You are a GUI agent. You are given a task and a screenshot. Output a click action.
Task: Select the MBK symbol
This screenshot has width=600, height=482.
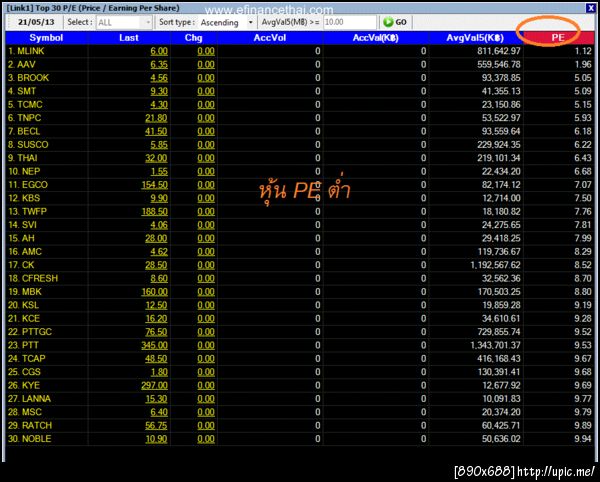pos(32,292)
